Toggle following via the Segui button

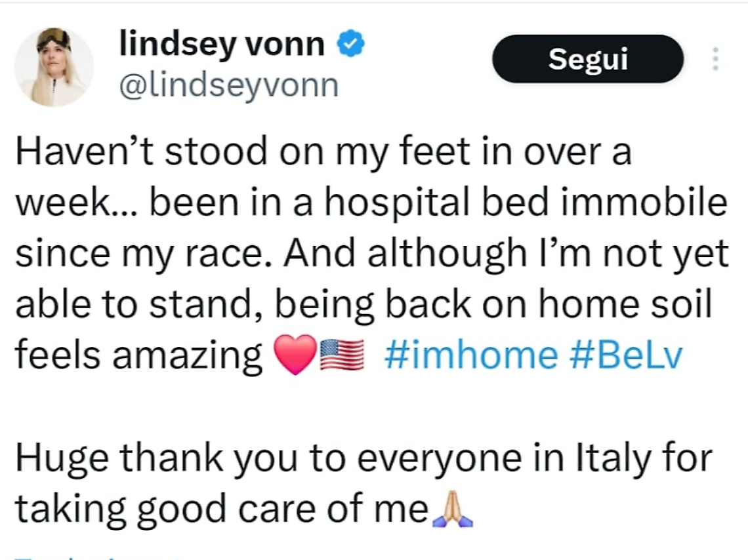587,58
